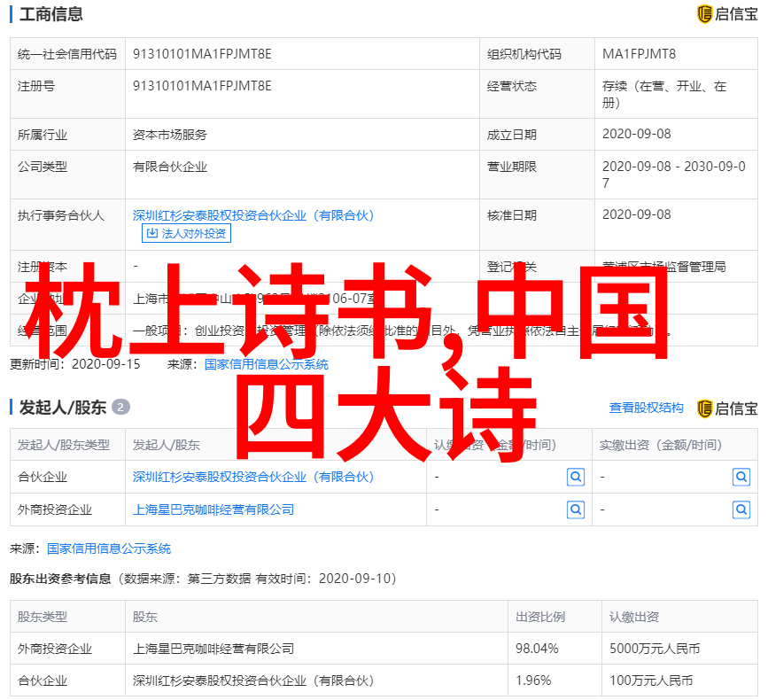This screenshot has width=768, height=700.
Task: Click 发起人/股东 section heading
Action: point(63,407)
